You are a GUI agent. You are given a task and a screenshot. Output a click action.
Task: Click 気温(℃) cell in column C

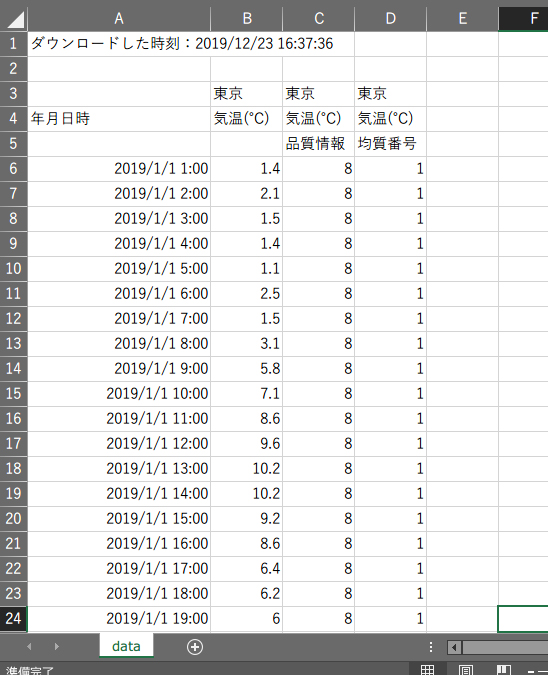[319, 118]
